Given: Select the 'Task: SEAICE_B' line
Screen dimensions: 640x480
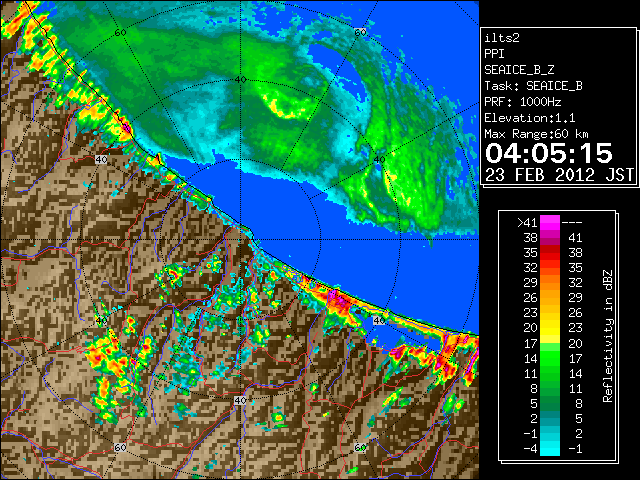Looking at the screenshot, I should 533,86.
